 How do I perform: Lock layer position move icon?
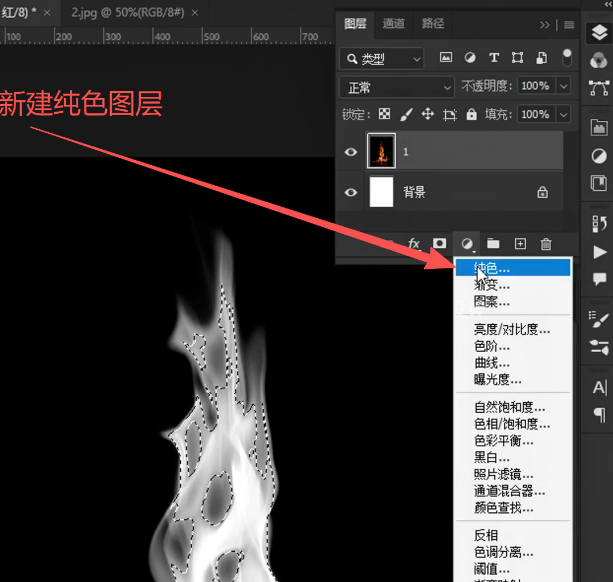(x=428, y=114)
